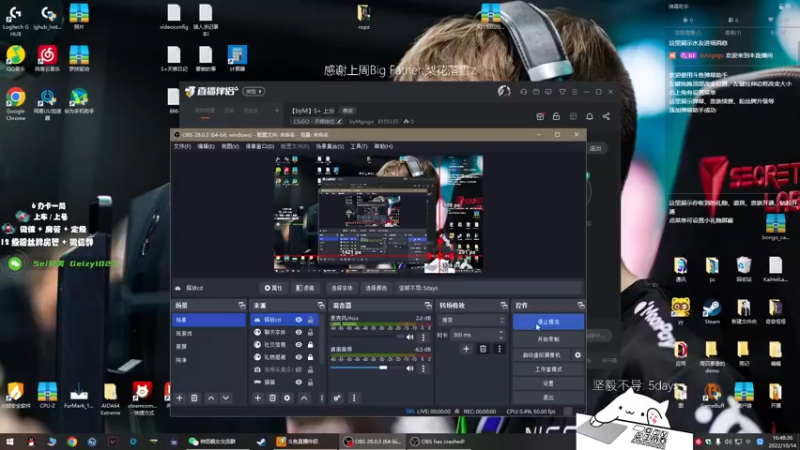The height and width of the screenshot is (450, 800).
Task: Open 麦克风/Aux three-dot options menu
Action: pyautogui.click(x=423, y=337)
